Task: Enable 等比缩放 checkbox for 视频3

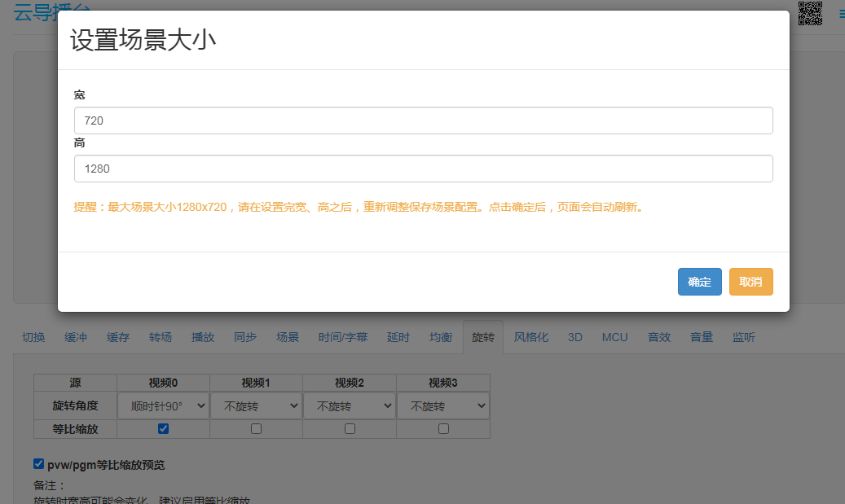Action: click(x=443, y=428)
